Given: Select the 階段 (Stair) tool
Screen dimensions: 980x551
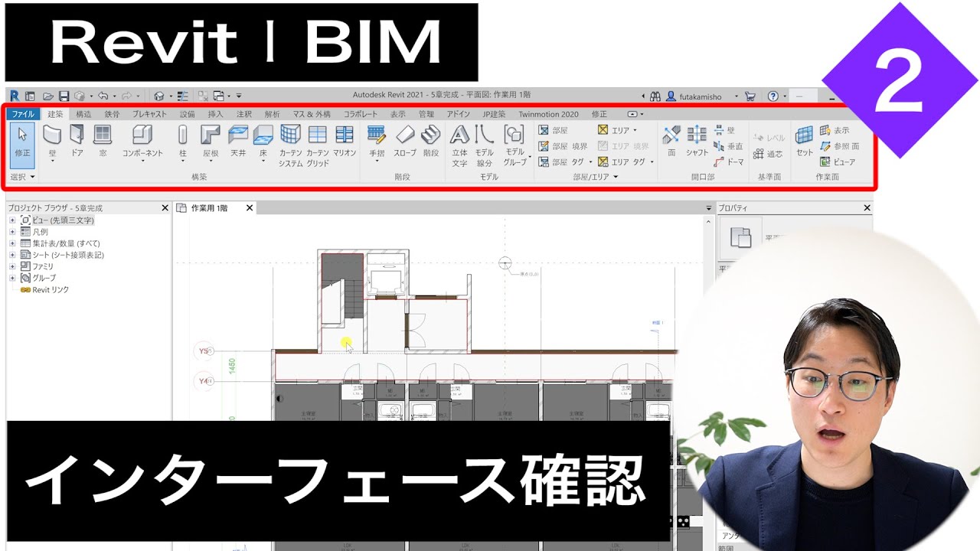Looking at the screenshot, I should coord(431,142).
